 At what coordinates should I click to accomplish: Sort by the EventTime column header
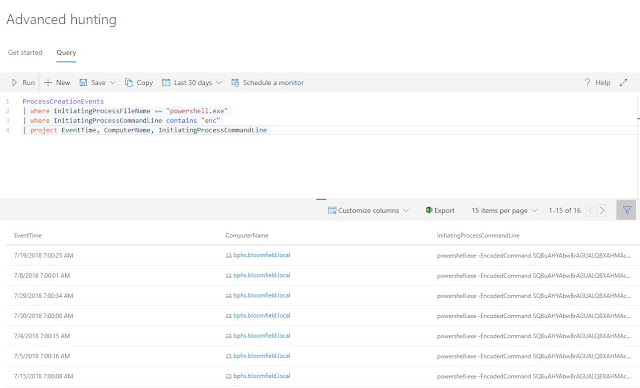pyautogui.click(x=28, y=235)
